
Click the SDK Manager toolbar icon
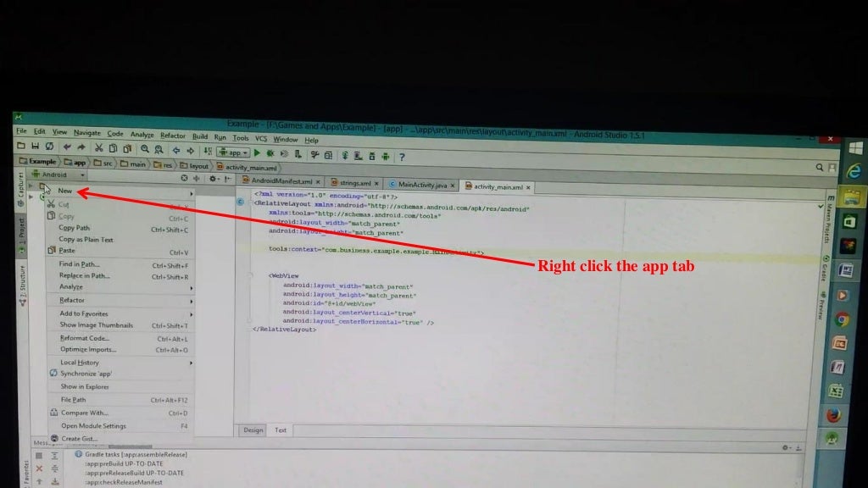371,157
